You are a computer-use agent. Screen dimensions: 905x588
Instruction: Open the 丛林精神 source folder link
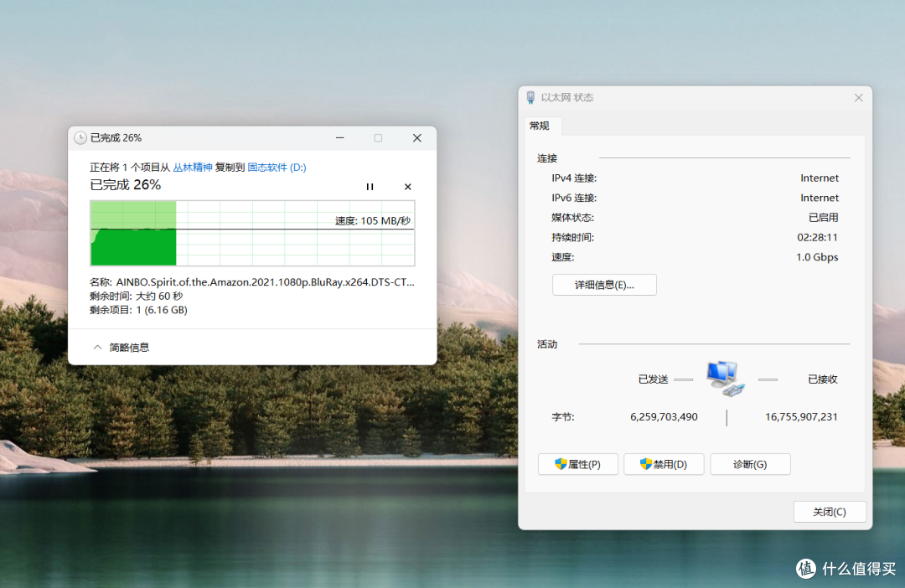(193, 168)
